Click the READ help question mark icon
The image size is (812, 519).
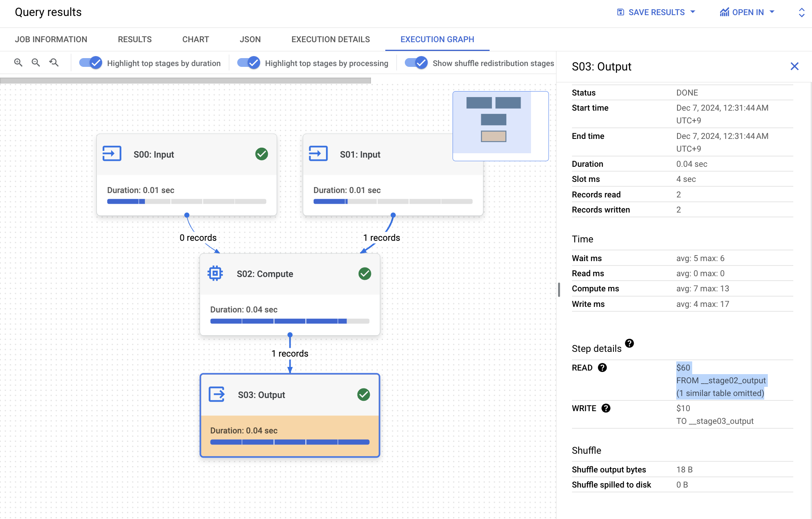602,368
